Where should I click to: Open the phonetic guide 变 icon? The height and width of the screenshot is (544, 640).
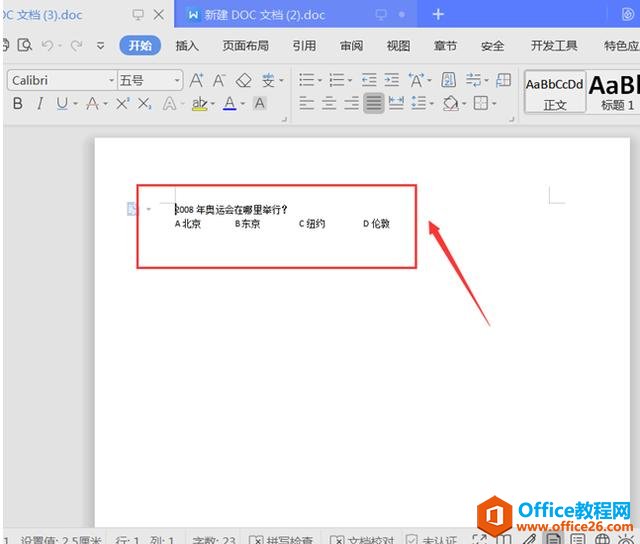(269, 80)
